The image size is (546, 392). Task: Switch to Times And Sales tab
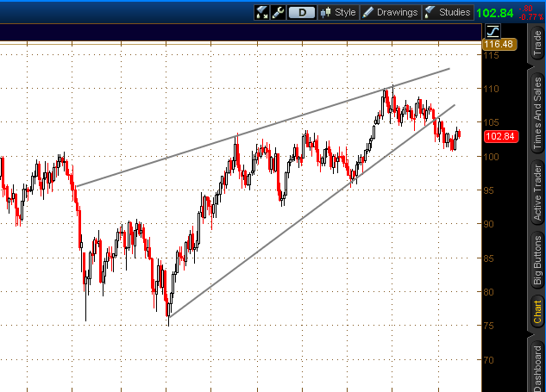pyautogui.click(x=537, y=113)
